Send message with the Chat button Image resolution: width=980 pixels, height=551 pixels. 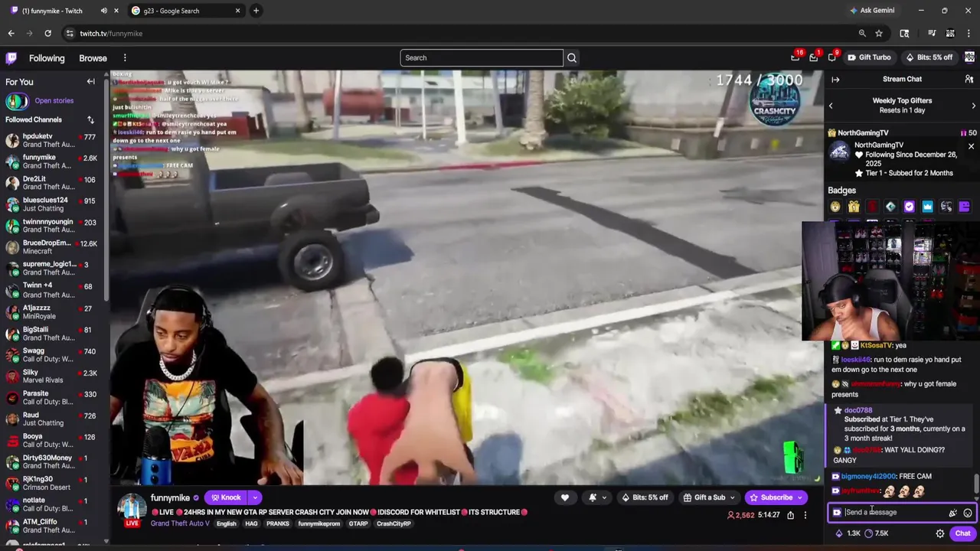click(962, 533)
